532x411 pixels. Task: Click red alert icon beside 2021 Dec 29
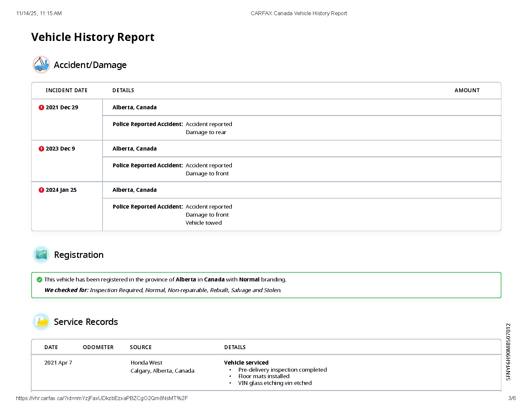pos(41,108)
